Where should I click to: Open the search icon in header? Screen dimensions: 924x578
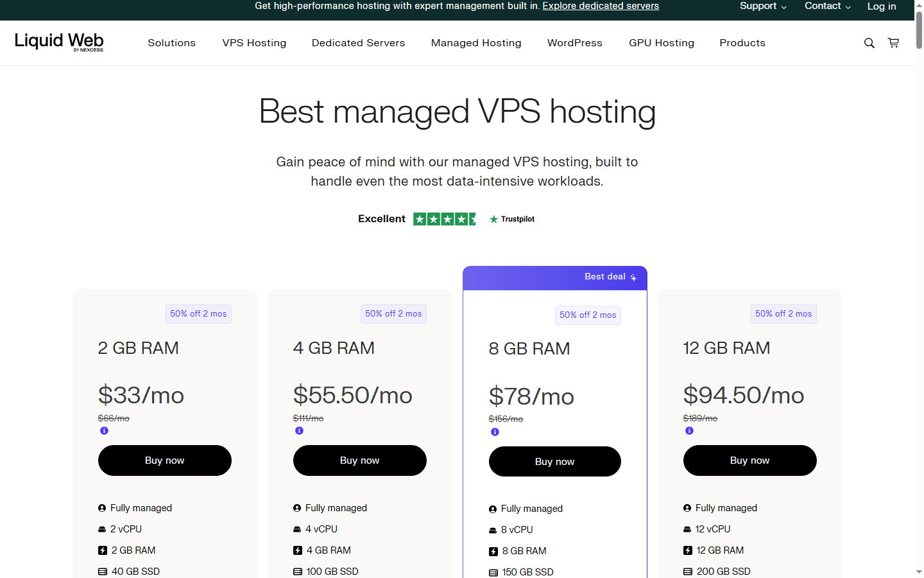(869, 43)
